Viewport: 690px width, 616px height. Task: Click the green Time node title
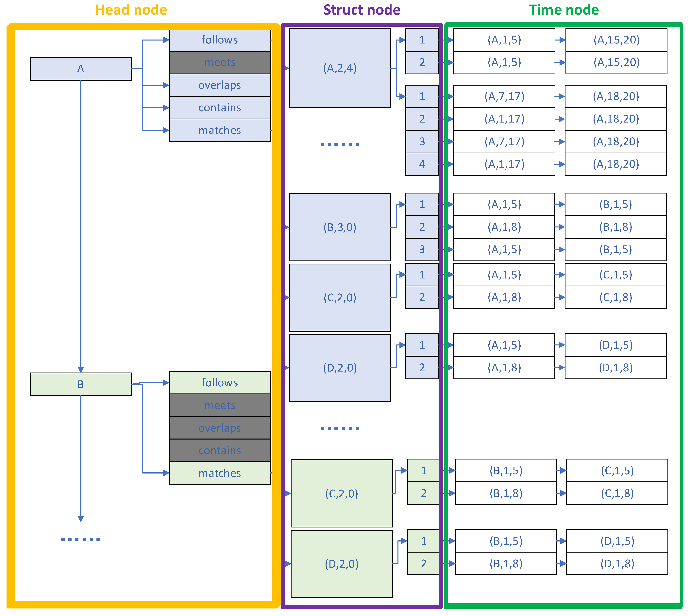coord(563,10)
